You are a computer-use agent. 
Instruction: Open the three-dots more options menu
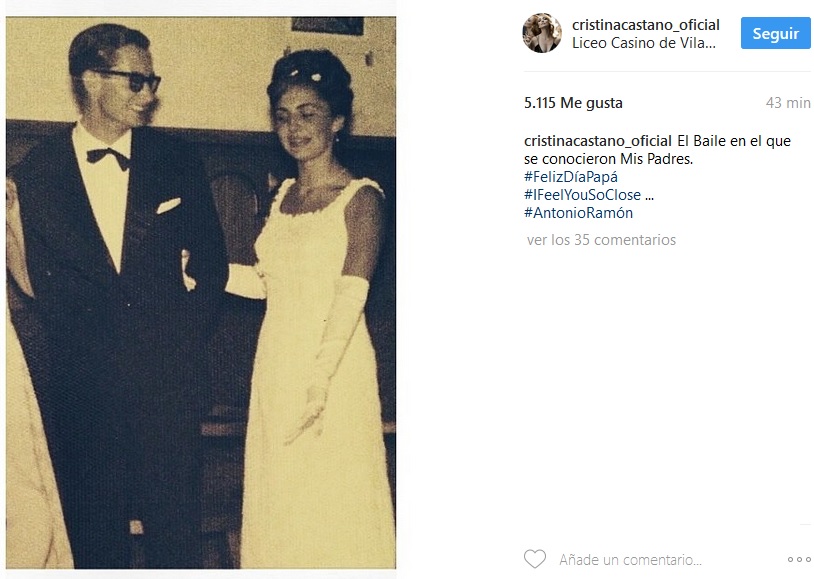click(799, 559)
